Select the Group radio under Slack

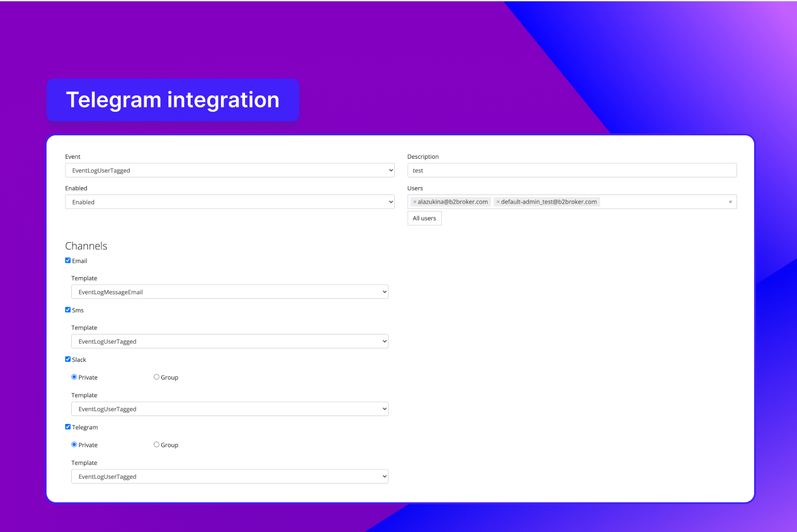(x=156, y=377)
